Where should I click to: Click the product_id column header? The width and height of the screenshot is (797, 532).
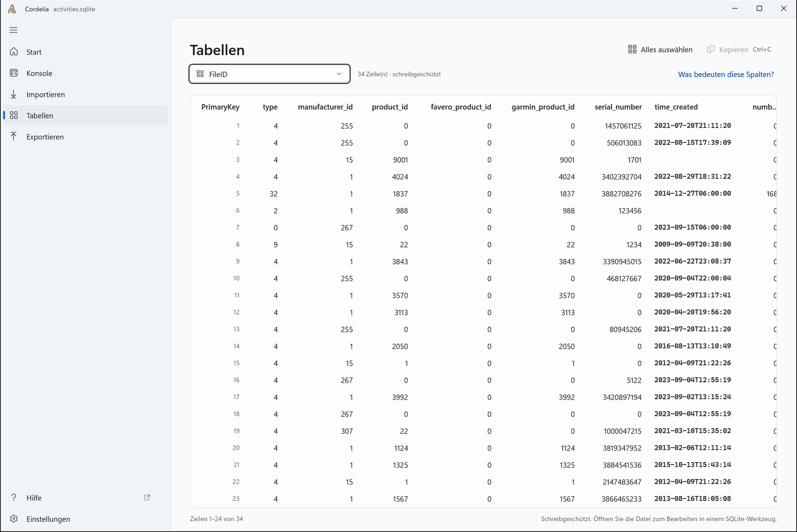click(x=390, y=107)
